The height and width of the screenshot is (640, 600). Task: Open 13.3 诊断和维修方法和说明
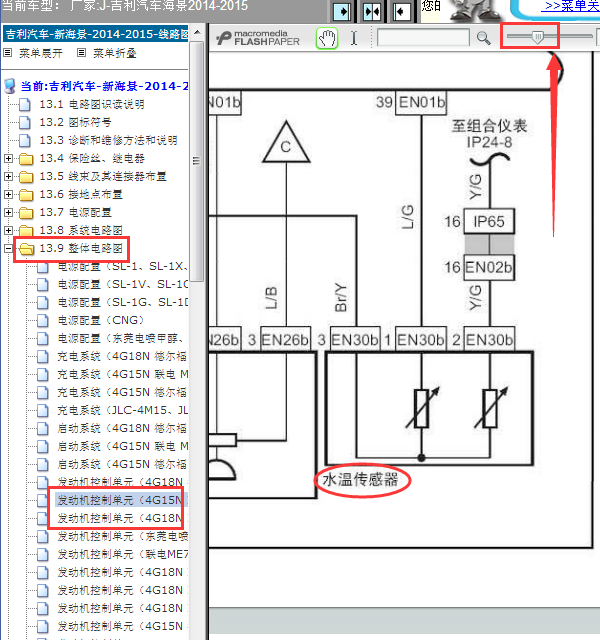tap(108, 140)
